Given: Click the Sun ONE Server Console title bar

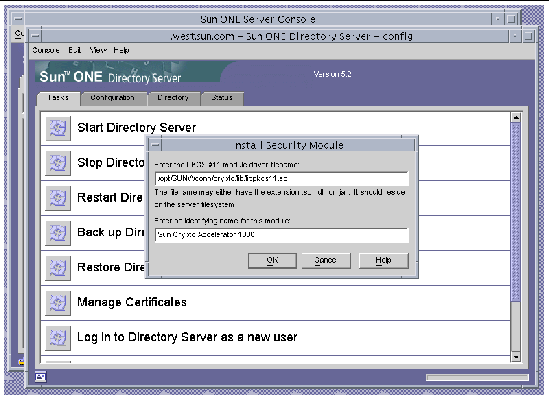Looking at the screenshot, I should [258, 19].
